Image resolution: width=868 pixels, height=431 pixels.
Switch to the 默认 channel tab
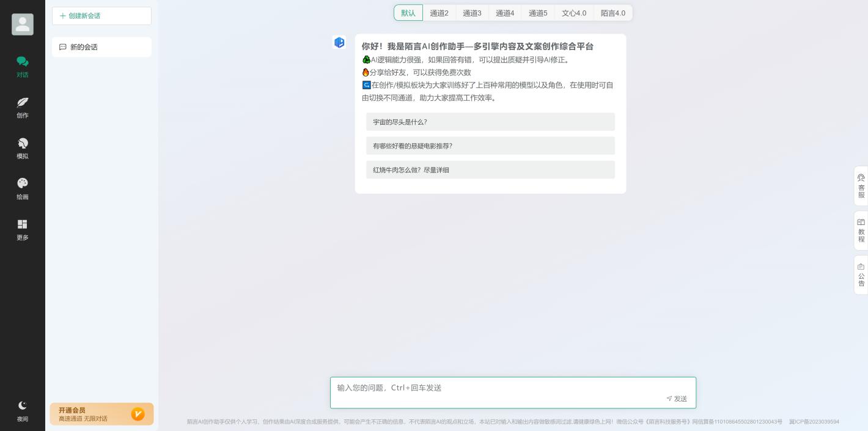tap(408, 13)
